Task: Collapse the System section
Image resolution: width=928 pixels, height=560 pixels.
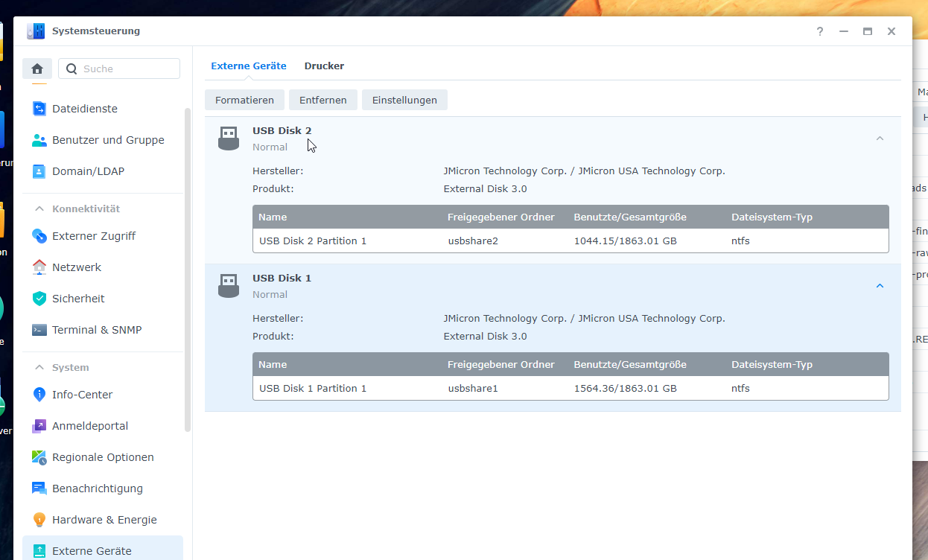Action: tap(39, 368)
